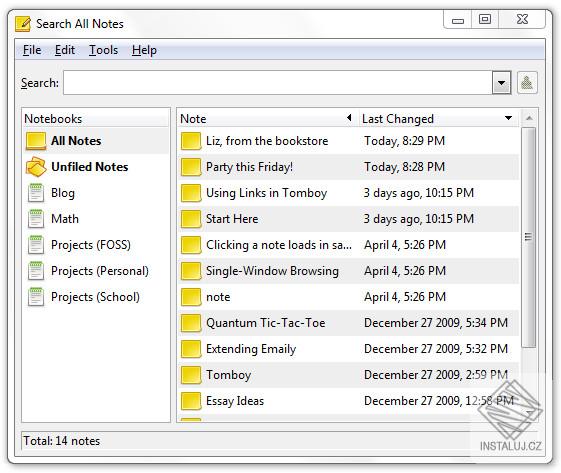Click the notes list vertical scrollbar thumb
This screenshot has width=561, height=473.
pos(528,237)
